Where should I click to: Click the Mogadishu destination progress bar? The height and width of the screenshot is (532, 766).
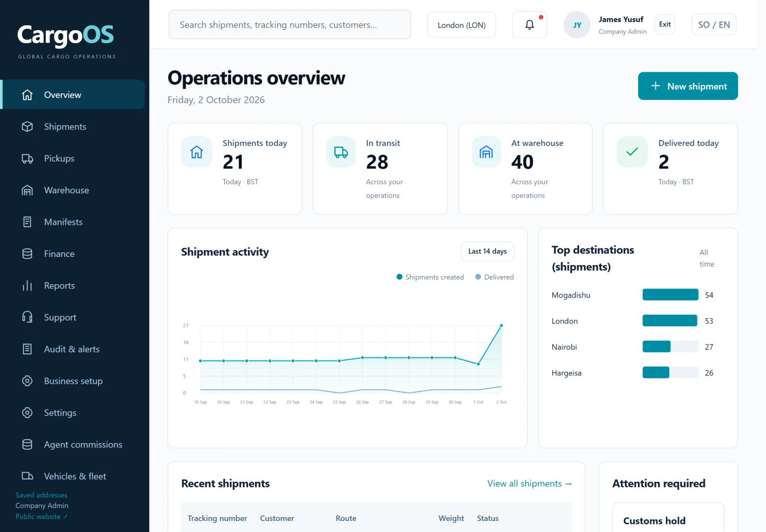coord(670,295)
